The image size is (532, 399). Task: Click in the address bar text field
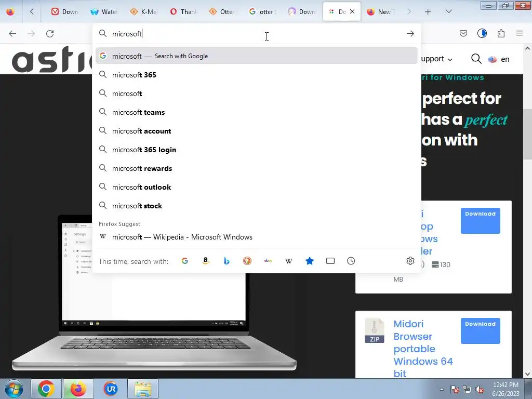tap(256, 34)
